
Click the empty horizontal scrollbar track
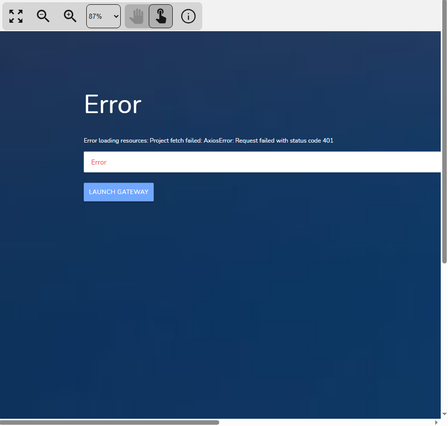pos(326,422)
